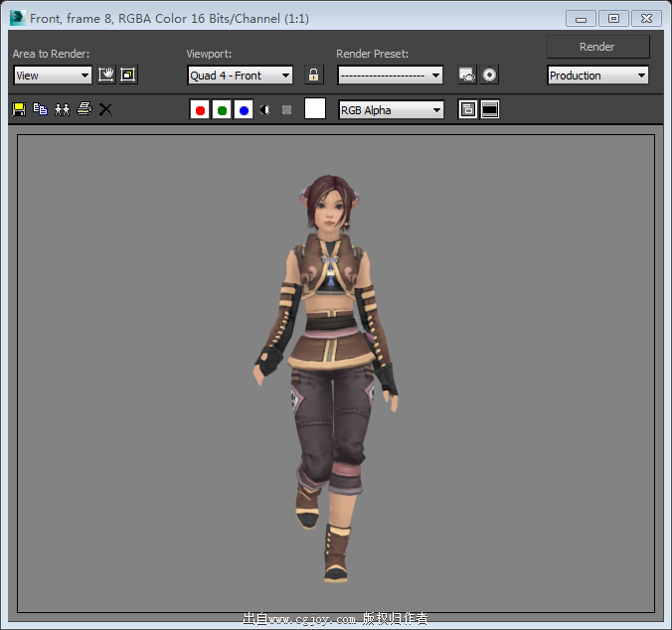Open the Render Setup dialog icon
Image resolution: width=672 pixels, height=630 pixels.
(x=466, y=75)
